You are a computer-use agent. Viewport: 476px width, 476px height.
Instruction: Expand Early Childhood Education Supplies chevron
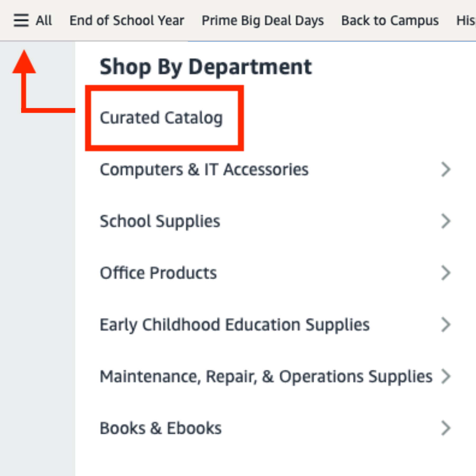(x=446, y=325)
